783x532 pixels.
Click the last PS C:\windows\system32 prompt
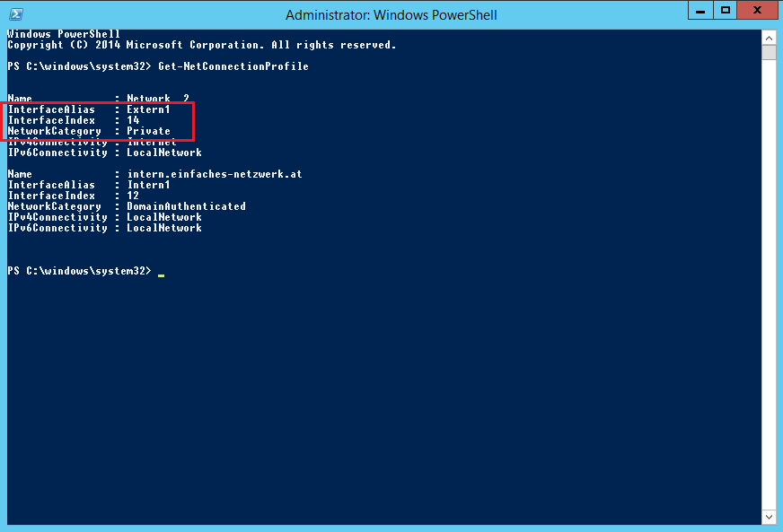click(79, 271)
